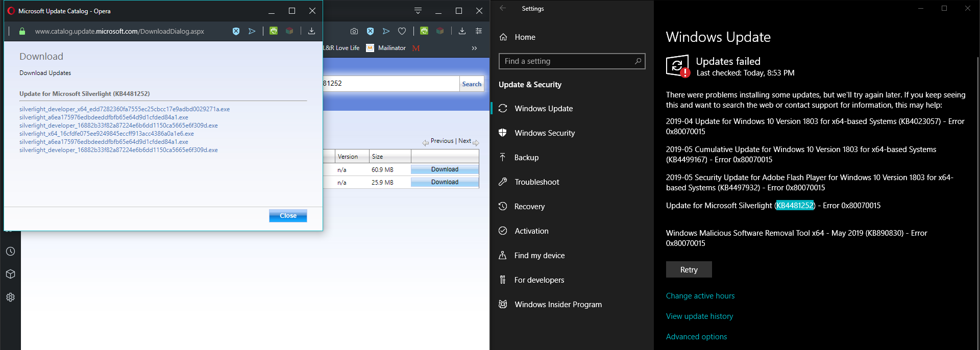This screenshot has height=350, width=980.
Task: Click the send-to-My-Flow arrow in Download dialog address bar
Action: click(x=252, y=31)
